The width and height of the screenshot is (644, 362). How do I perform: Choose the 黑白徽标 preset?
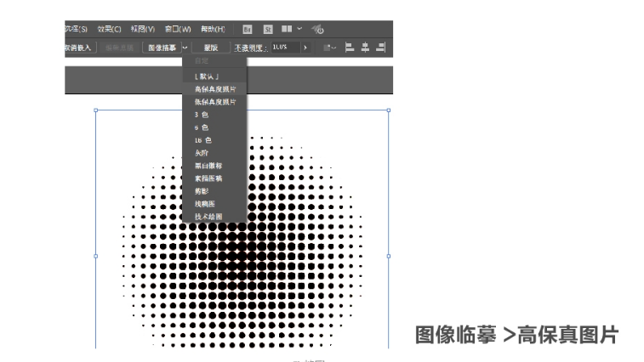(x=214, y=166)
